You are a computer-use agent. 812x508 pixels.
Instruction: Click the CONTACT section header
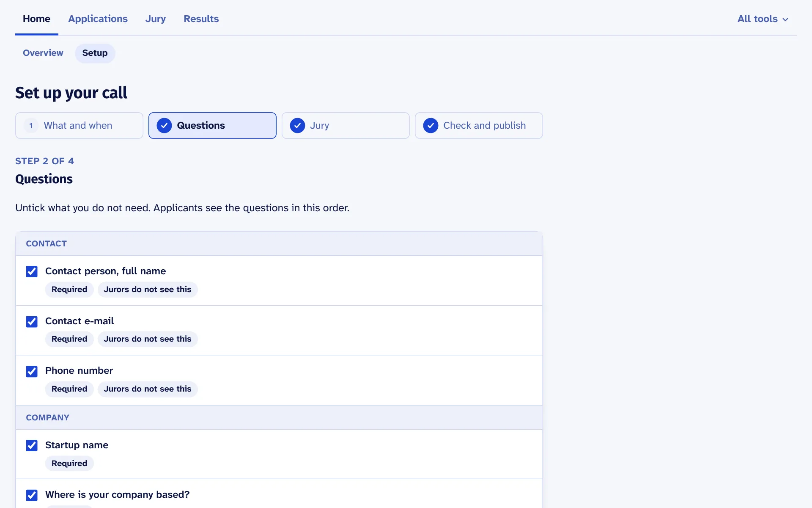coord(279,243)
